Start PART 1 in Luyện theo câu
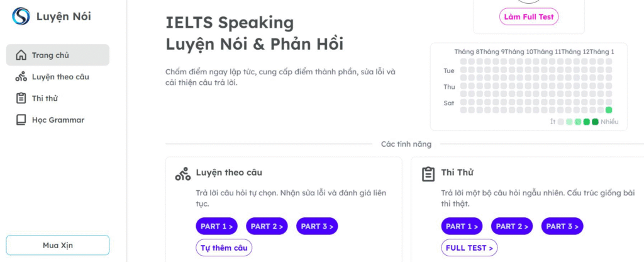This screenshot has width=644, height=262. pos(216,226)
